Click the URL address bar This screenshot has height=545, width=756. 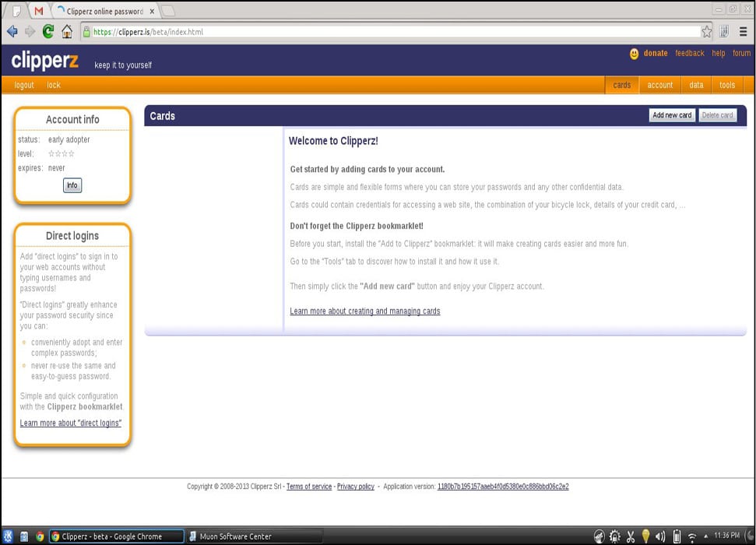[x=389, y=32]
